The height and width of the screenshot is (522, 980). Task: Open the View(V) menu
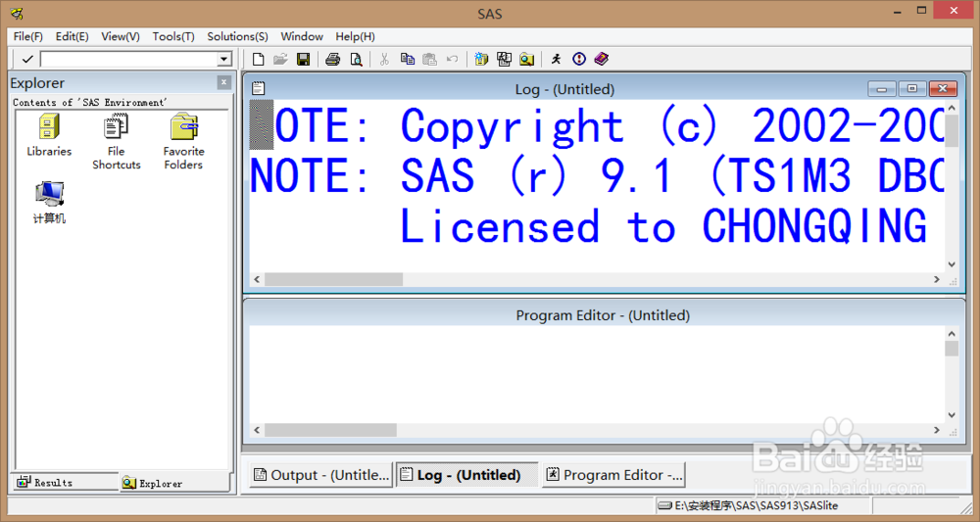pos(121,36)
